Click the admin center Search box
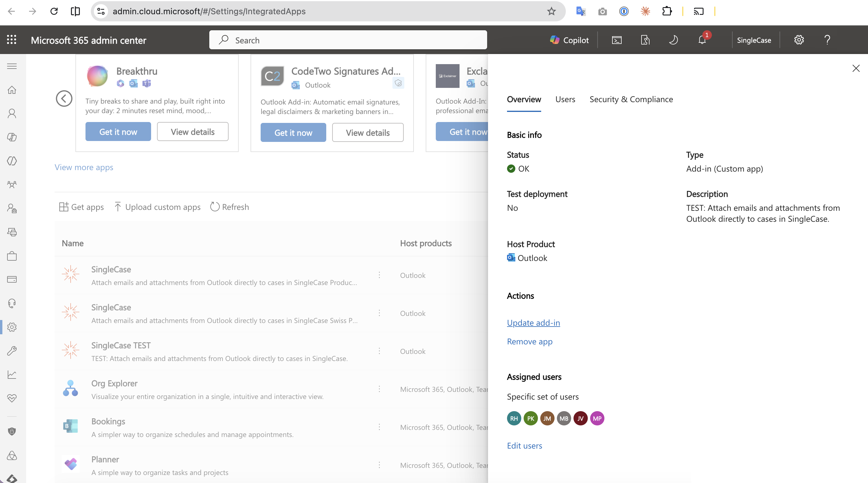Screen dimensions: 868x483 pyautogui.click(x=348, y=40)
